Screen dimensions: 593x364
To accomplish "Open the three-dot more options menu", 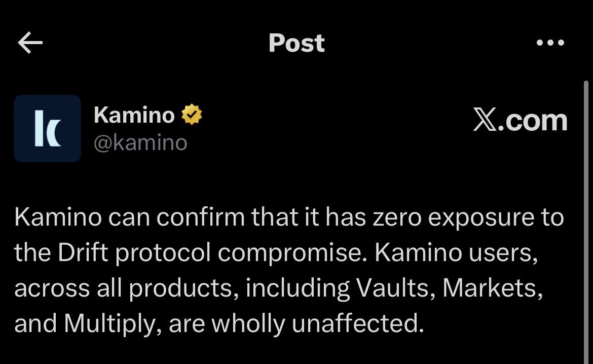I will [x=550, y=43].
